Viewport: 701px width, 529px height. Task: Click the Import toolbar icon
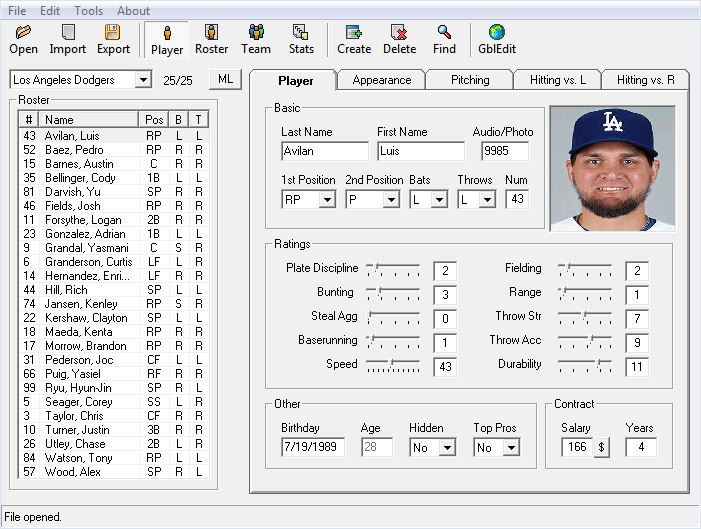point(67,39)
